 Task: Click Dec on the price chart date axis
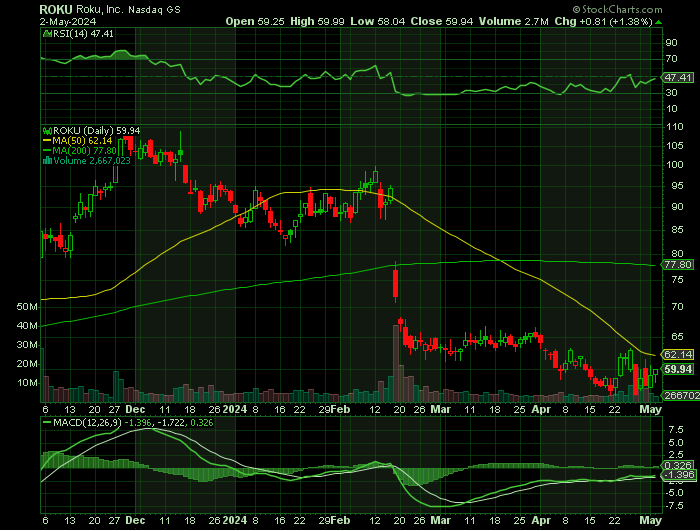point(135,409)
